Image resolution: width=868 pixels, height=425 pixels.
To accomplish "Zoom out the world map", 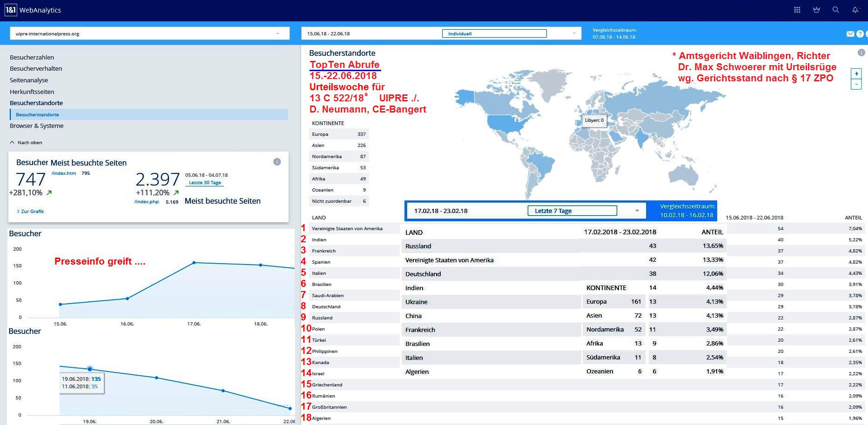I will (x=856, y=84).
